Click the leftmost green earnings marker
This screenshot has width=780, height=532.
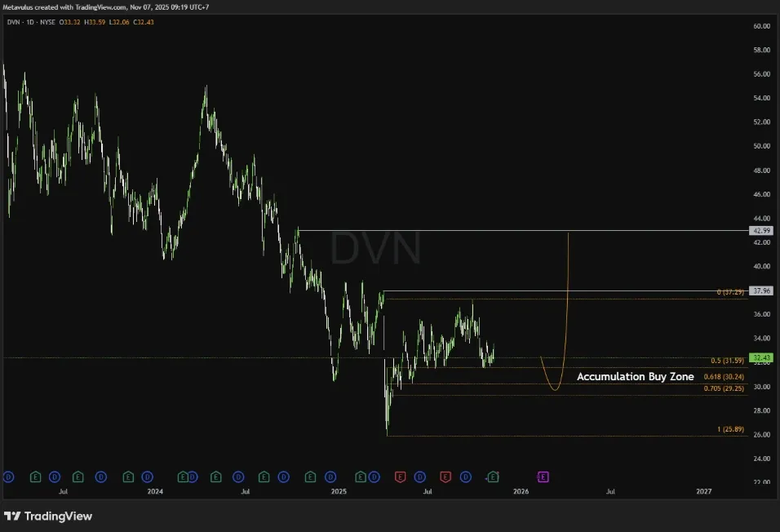35,476
